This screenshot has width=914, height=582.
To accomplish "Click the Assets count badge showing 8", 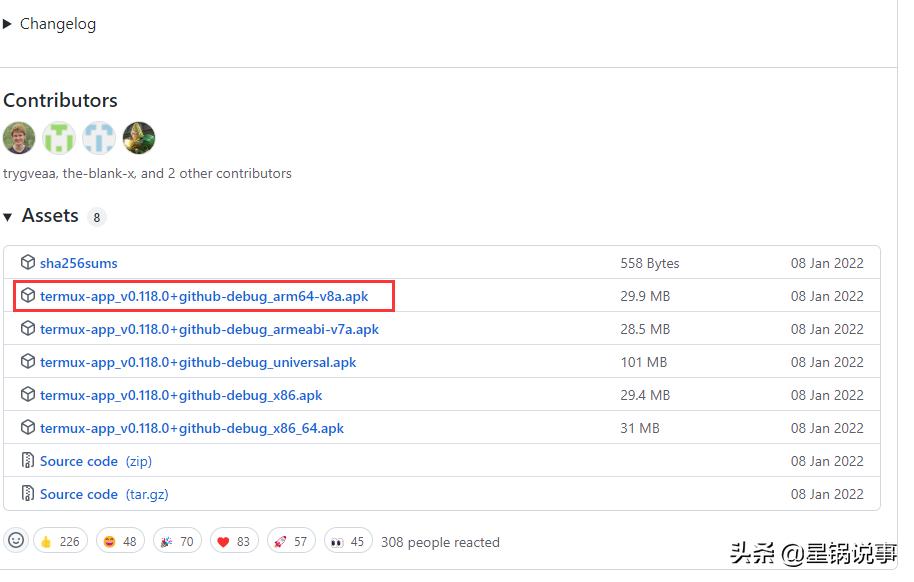I will [97, 218].
